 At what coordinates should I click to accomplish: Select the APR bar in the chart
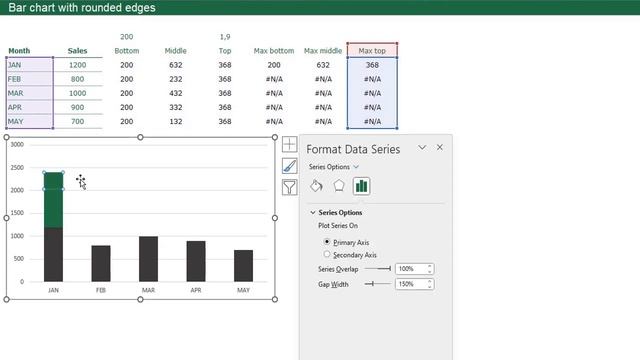click(196, 261)
